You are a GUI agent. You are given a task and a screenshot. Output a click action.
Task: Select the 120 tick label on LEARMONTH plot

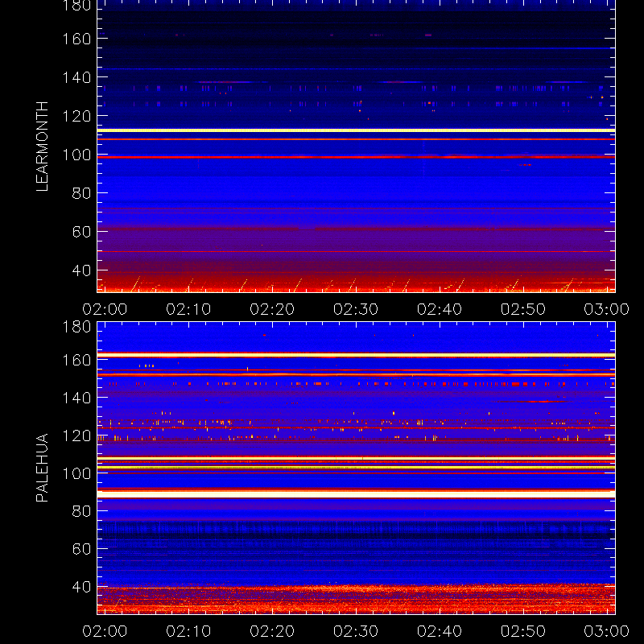(76, 116)
